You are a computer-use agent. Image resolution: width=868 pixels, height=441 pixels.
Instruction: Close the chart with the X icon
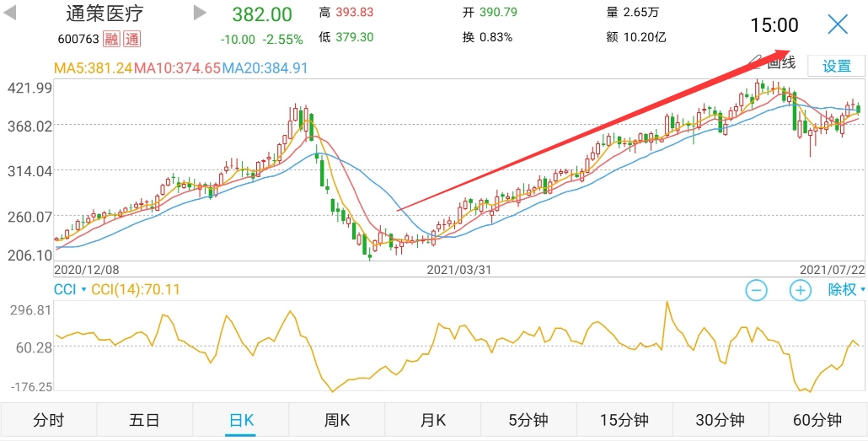839,24
